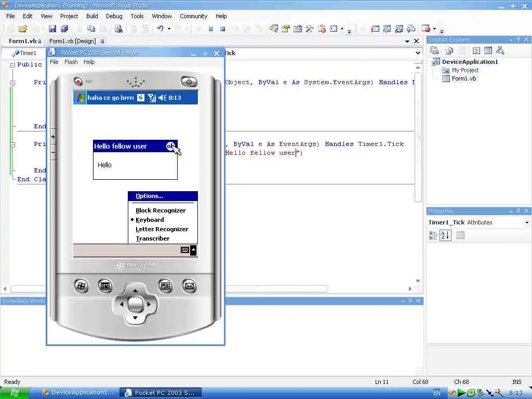Open the emulator's File menu

[x=54, y=62]
